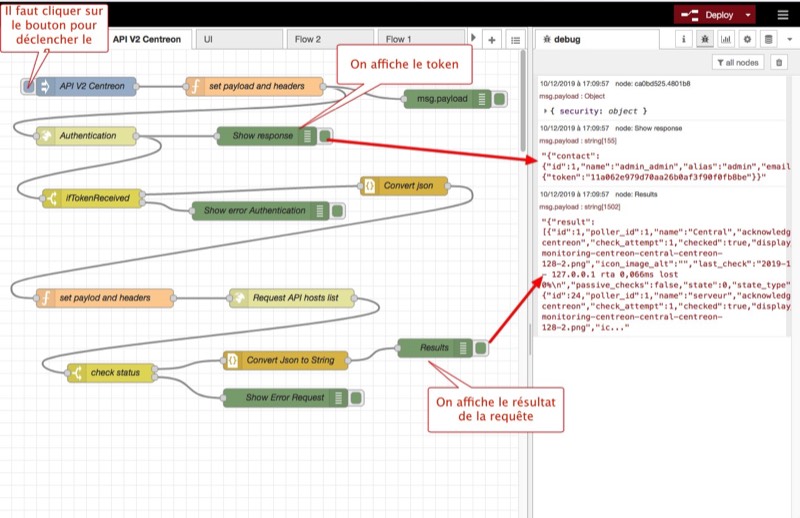
Task: Click the all nodes filter button
Action: pyautogui.click(x=739, y=62)
